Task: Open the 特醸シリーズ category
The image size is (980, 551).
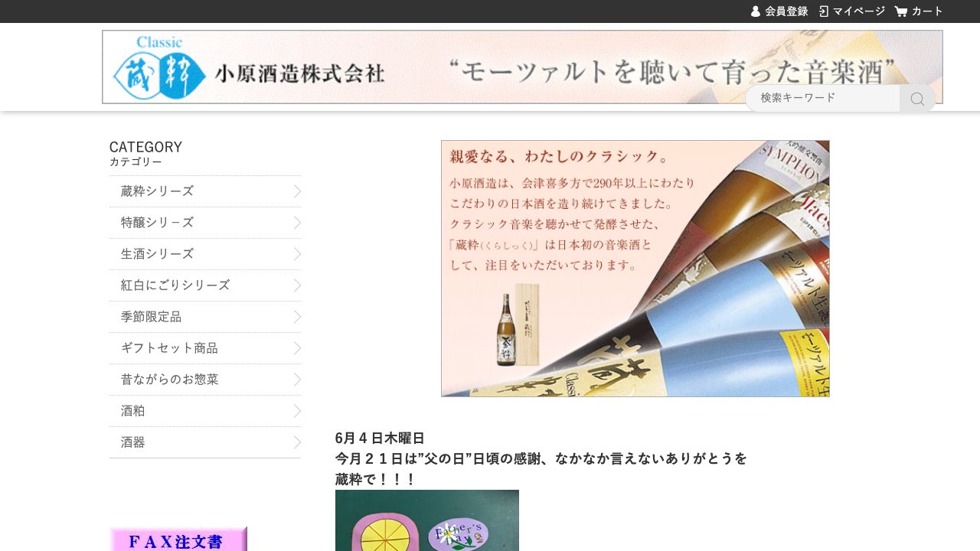Action: point(205,223)
